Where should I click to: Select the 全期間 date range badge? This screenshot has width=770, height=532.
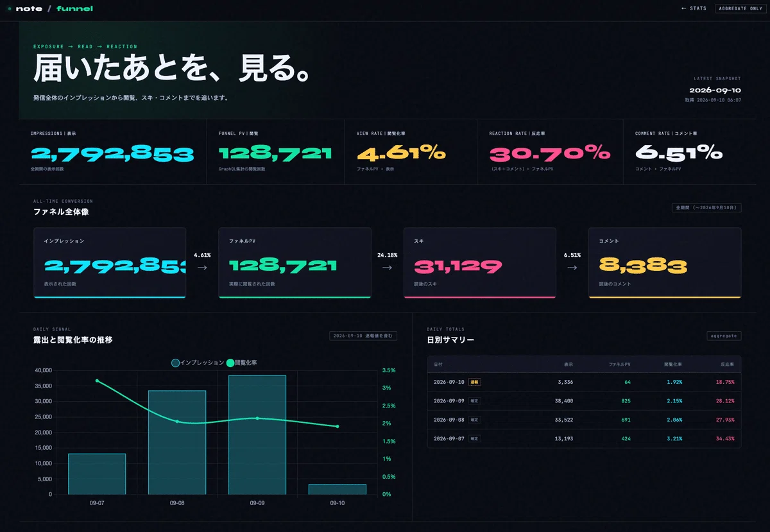click(x=707, y=208)
